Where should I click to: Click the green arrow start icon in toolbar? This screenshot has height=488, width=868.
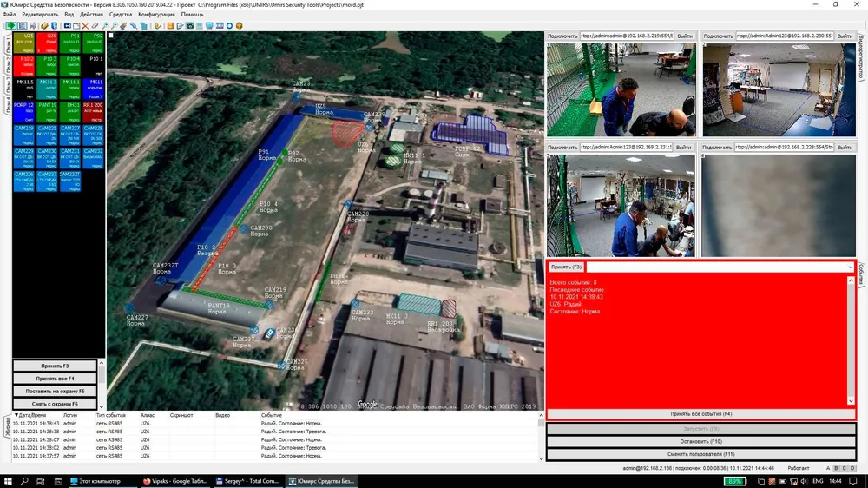coord(10,25)
